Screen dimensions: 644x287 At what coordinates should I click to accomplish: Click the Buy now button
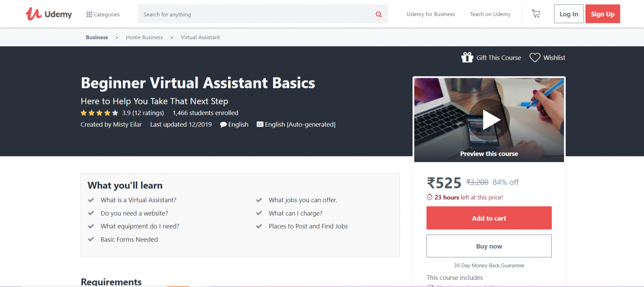click(489, 246)
